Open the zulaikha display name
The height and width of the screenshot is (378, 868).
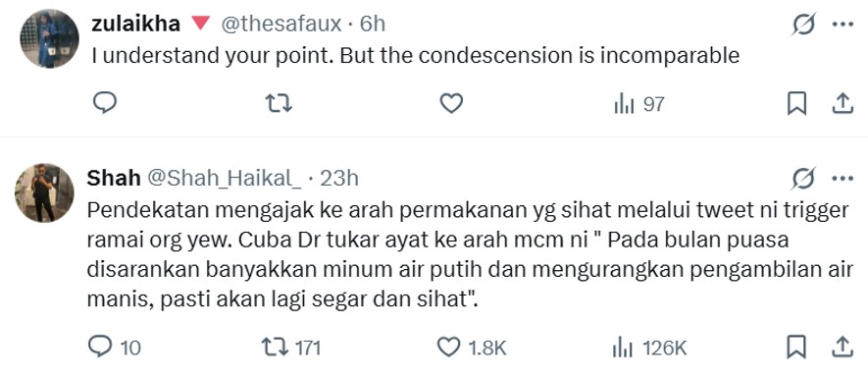point(135,24)
